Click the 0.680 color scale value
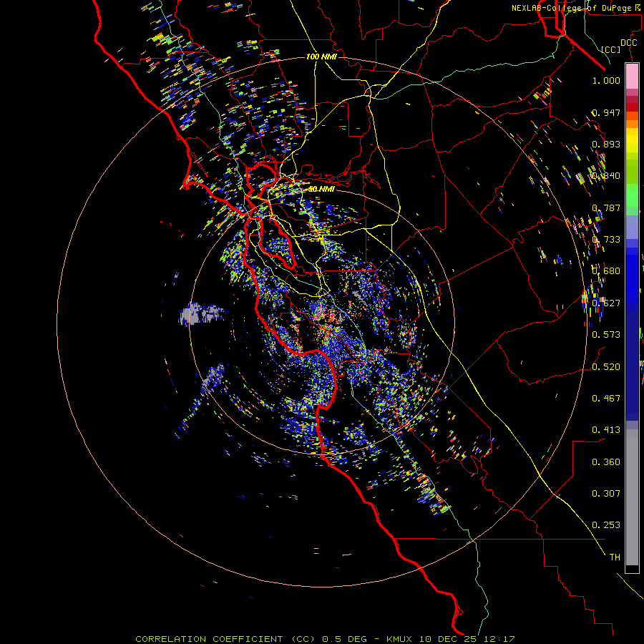 click(606, 271)
